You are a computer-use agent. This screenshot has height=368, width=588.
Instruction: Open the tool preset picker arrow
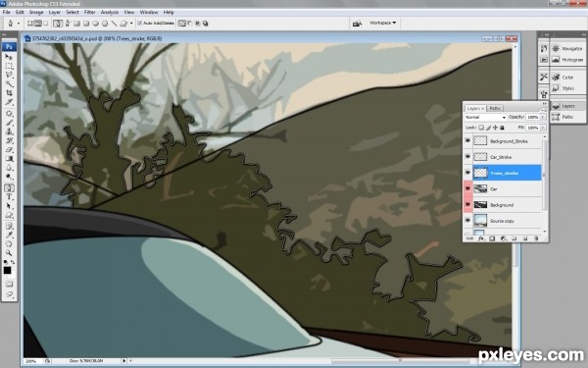[x=18, y=24]
